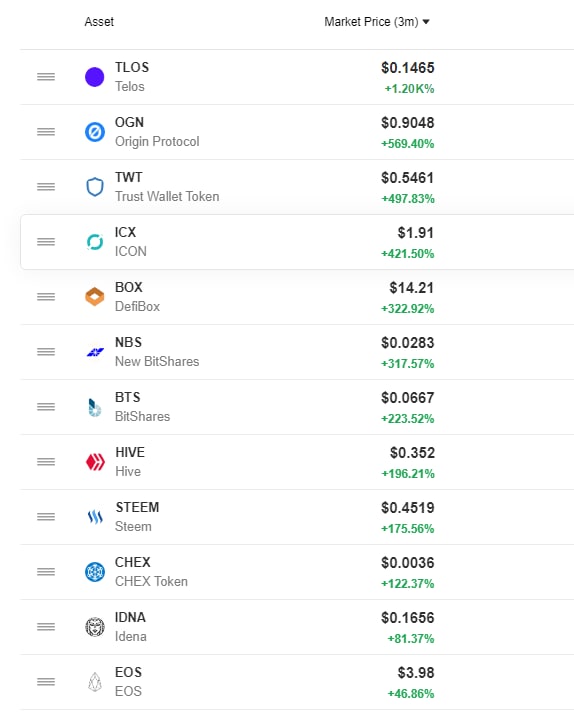The image size is (574, 712).
Task: Click the OGN price $0.9048
Action: click(x=408, y=123)
